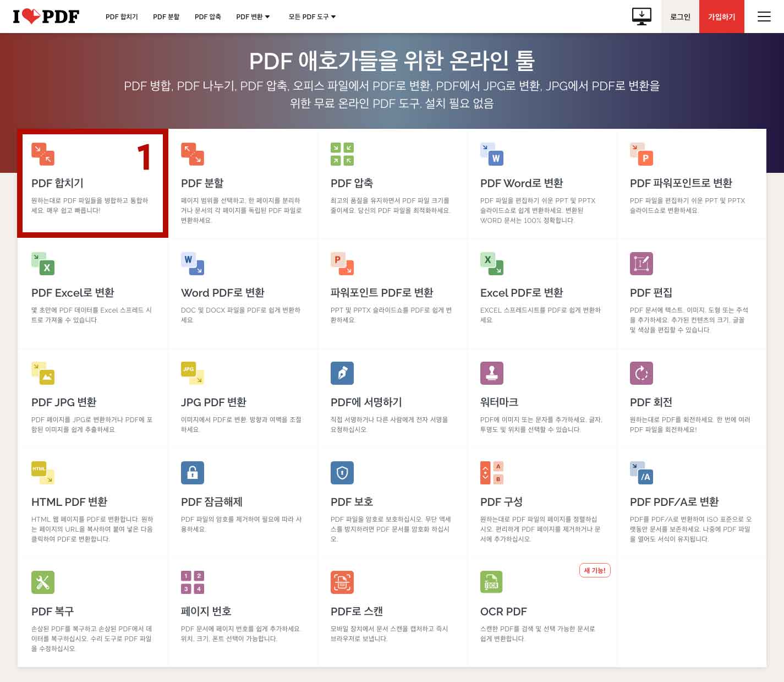Expand the PDF 변환 dropdown menu
This screenshot has height=682, width=784.
pos(253,17)
